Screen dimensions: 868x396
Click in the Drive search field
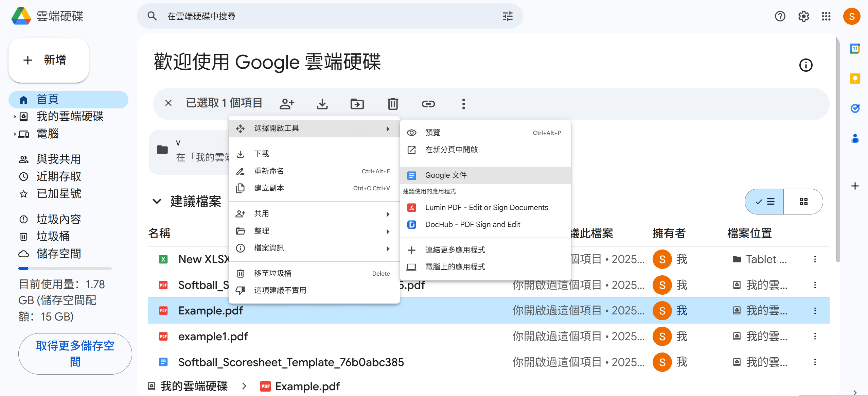pyautogui.click(x=330, y=16)
